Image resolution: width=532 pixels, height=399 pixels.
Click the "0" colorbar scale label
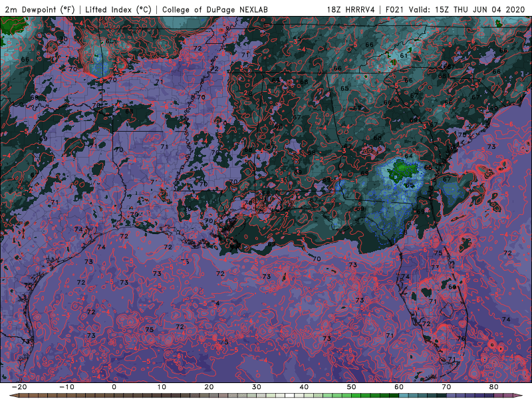114,387
